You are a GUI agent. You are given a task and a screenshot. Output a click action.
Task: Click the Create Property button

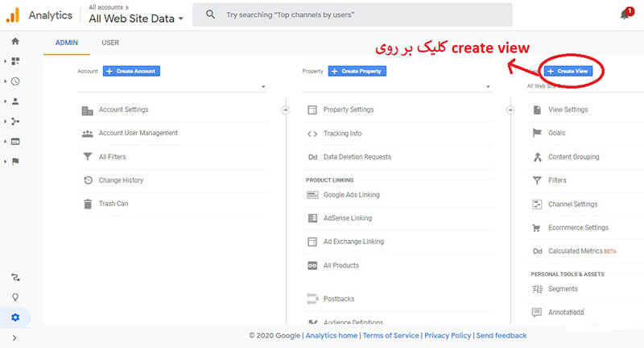pos(357,71)
